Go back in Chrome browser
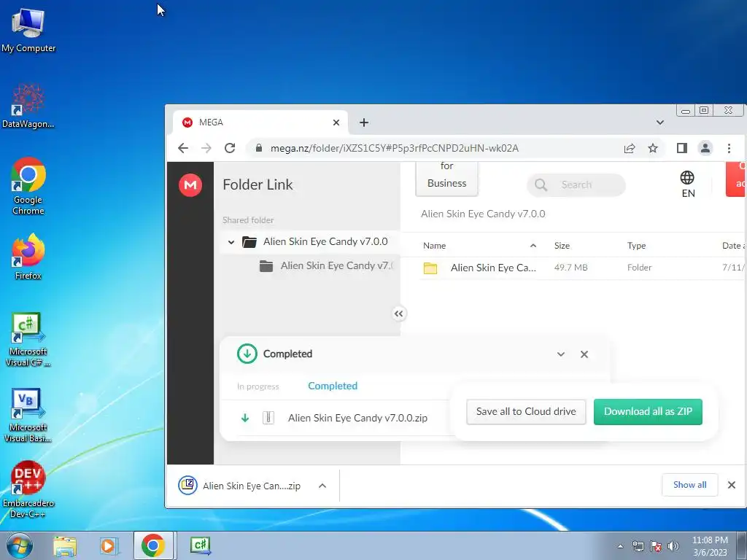 tap(183, 148)
